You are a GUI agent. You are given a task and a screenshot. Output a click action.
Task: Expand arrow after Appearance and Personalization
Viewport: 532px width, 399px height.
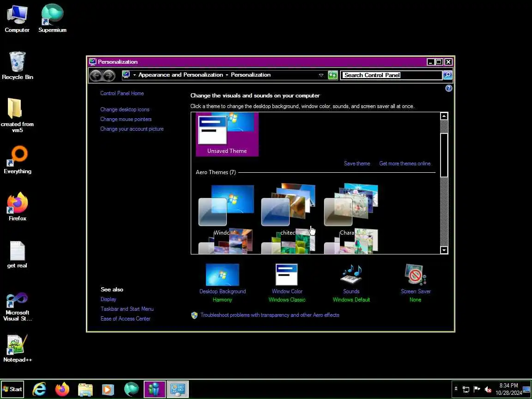pos(227,75)
